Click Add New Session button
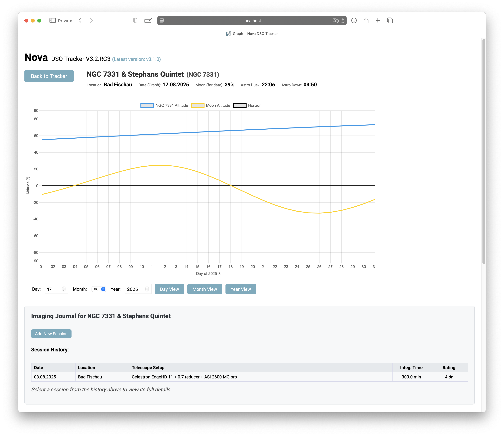 pos(51,334)
